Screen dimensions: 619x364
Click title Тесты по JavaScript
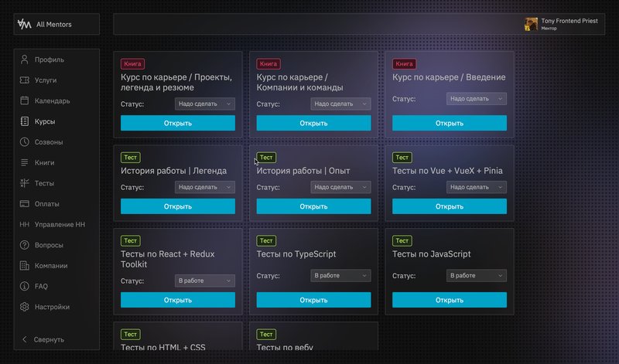[432, 254]
